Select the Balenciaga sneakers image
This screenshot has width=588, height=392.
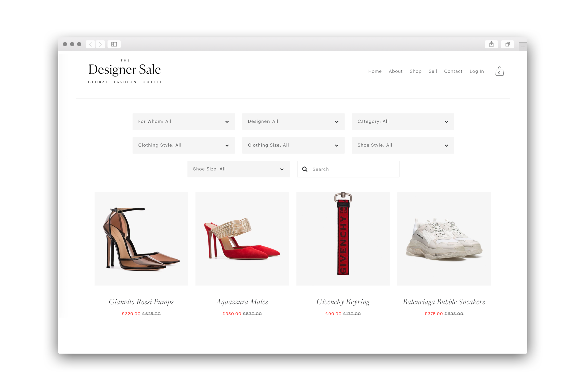point(444,239)
